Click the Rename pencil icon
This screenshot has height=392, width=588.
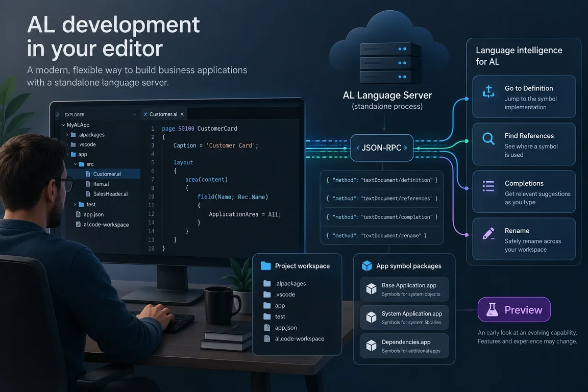click(x=488, y=233)
